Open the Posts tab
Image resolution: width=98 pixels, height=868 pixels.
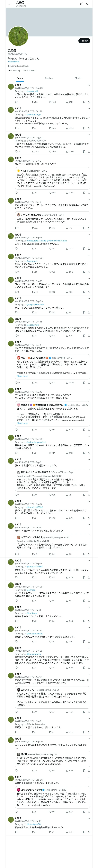coord(20,78)
